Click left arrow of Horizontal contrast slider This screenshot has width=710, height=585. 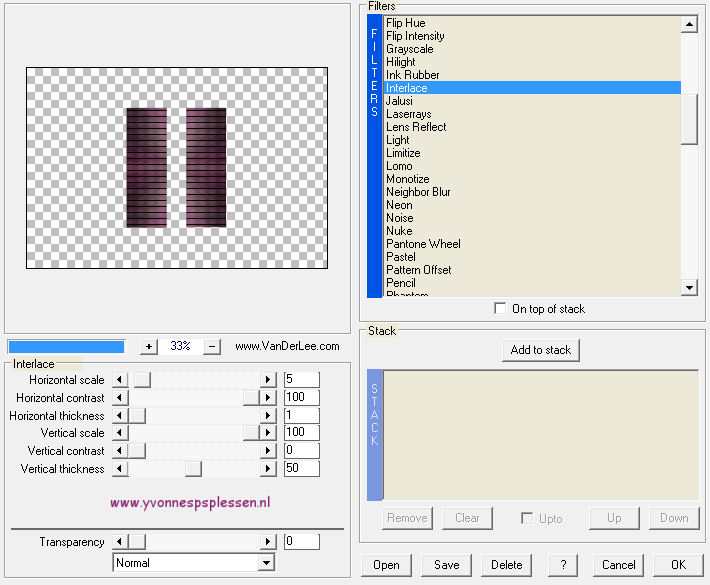tap(120, 398)
